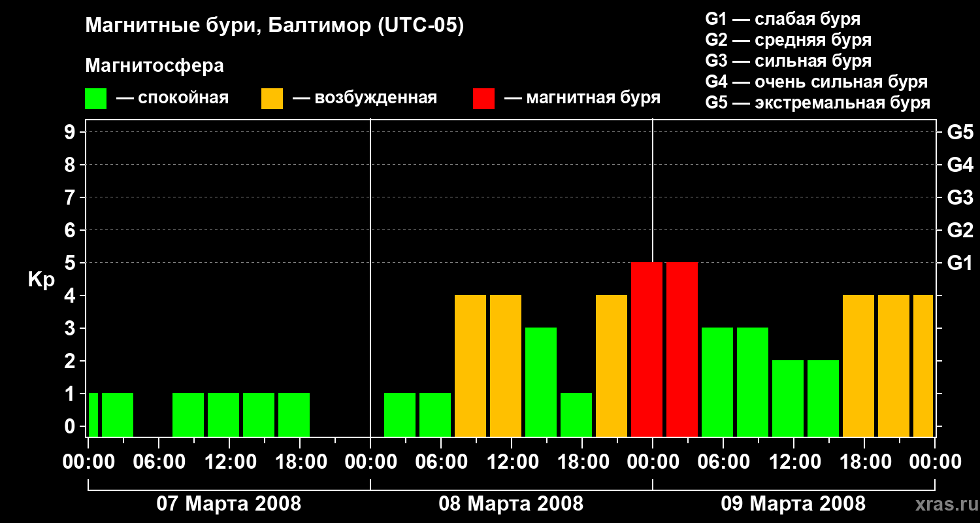Click the green 'спокойная' legend swatch
Screen dimensions: 980x523
[x=95, y=99]
